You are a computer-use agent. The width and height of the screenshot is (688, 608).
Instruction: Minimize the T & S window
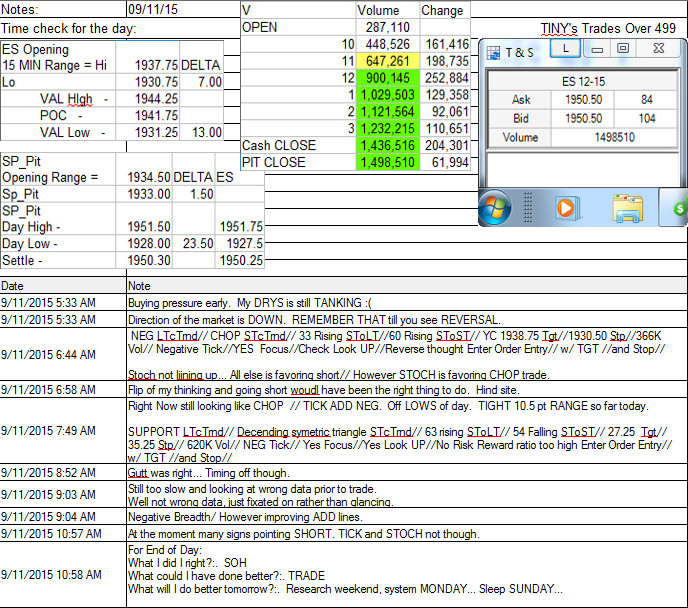[x=597, y=49]
